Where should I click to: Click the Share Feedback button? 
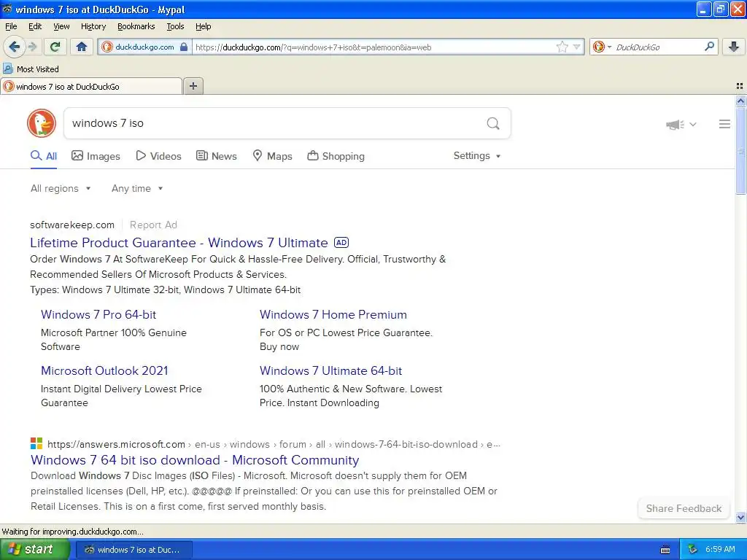tap(684, 508)
